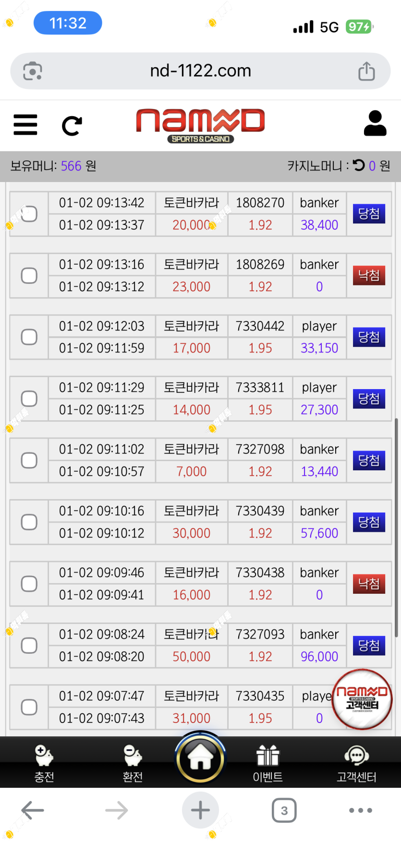Viewport: 401px width, 868px height.
Task: Tick the checkbox for the 09:10:16 bet
Action: (29, 522)
